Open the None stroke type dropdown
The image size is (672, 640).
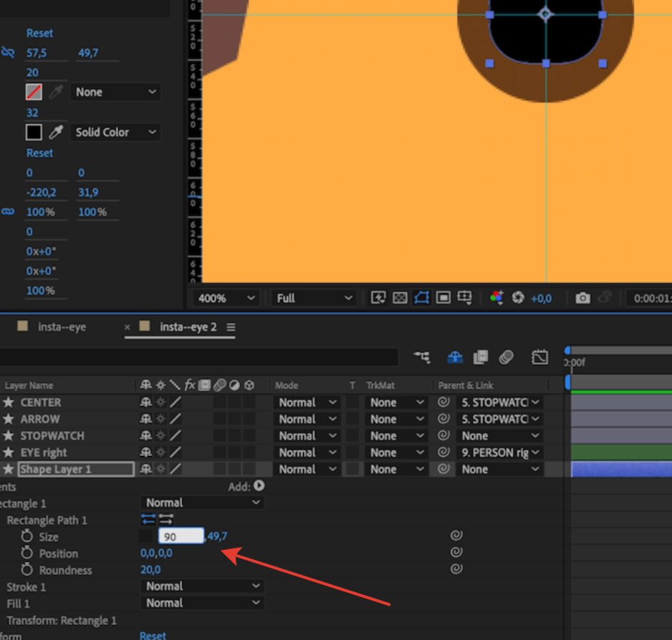point(115,92)
